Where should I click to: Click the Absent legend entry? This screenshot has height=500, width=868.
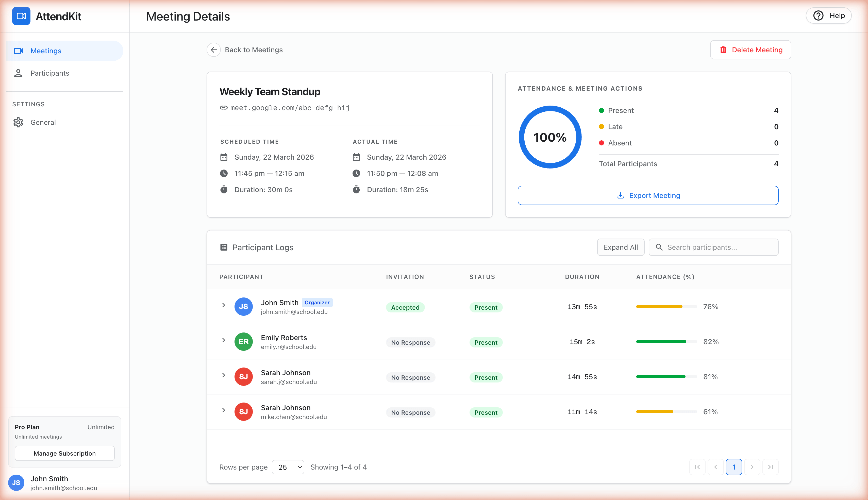688,143
